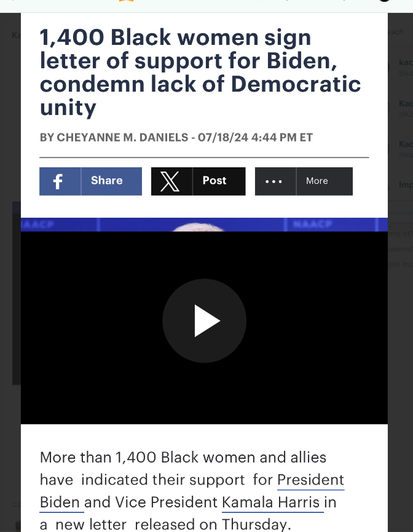Viewport: 413px width, 532px height.
Task: Click the Facebook logo icon
Action: 58,181
